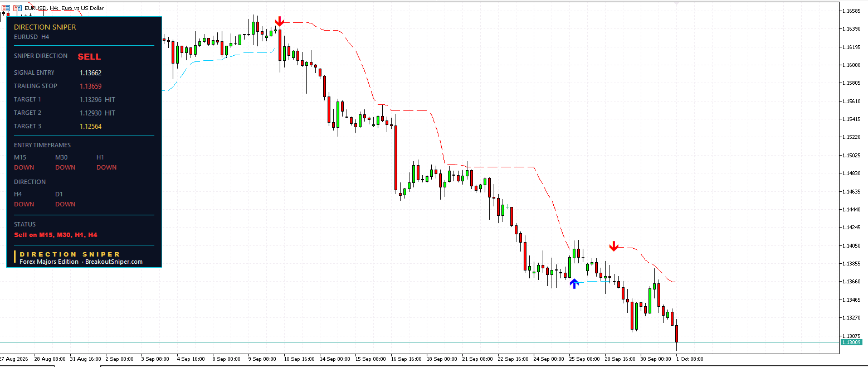Click the DIRECTION SNIPER panel heading
The height and width of the screenshot is (367, 868).
45,27
